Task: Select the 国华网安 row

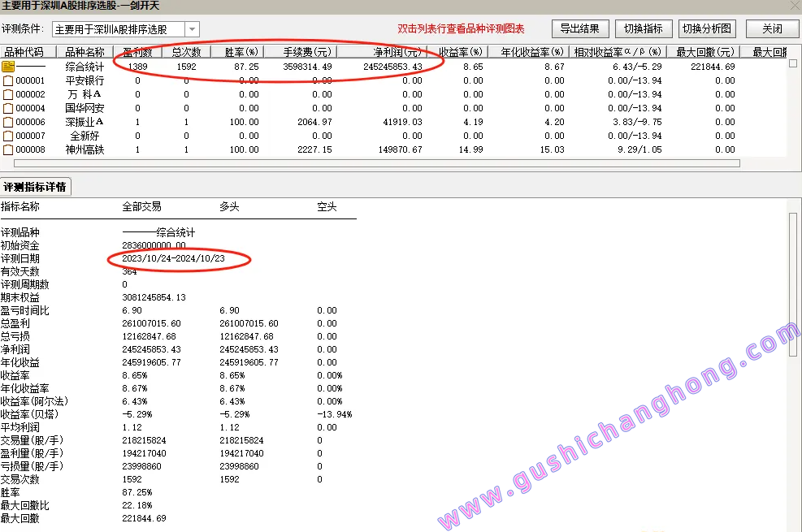Action: click(392, 108)
